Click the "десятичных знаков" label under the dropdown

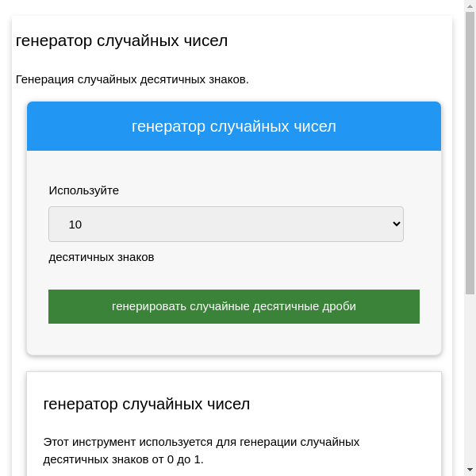click(x=102, y=257)
